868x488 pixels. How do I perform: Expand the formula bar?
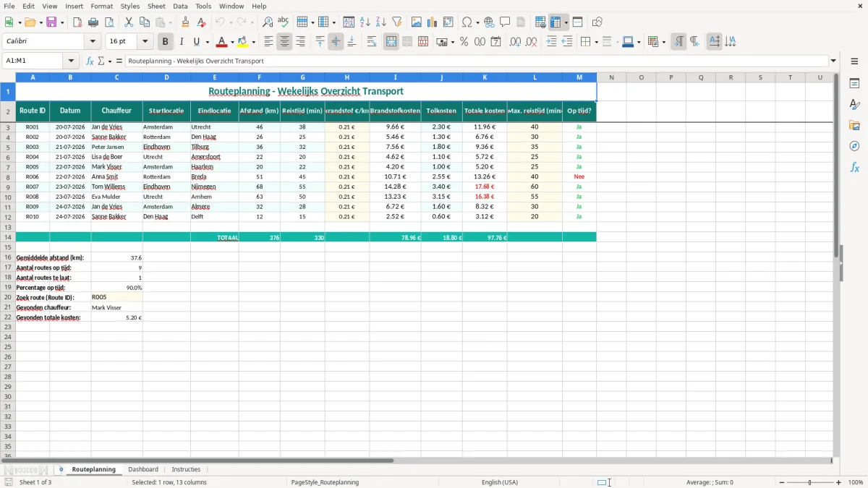click(x=833, y=61)
